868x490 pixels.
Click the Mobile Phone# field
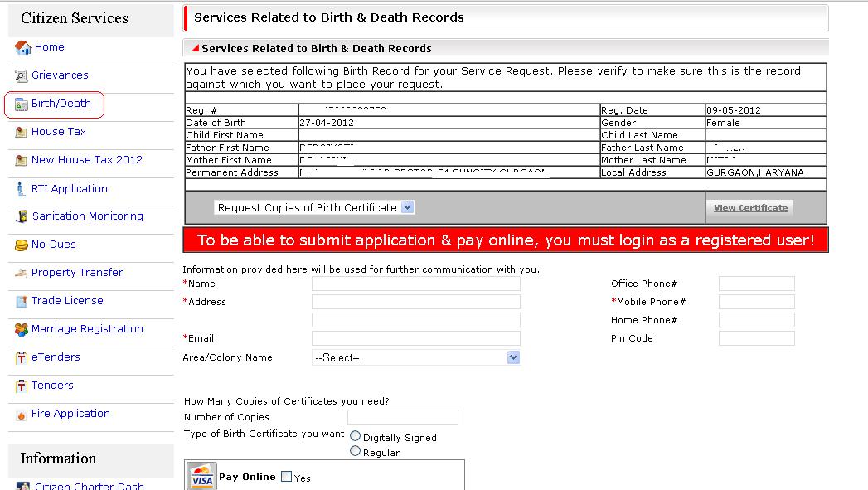[x=757, y=303]
